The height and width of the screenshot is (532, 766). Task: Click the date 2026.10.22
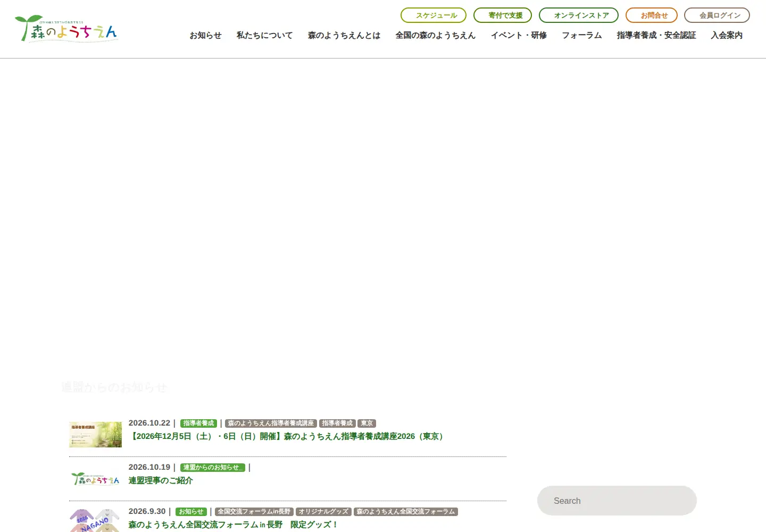[149, 423]
